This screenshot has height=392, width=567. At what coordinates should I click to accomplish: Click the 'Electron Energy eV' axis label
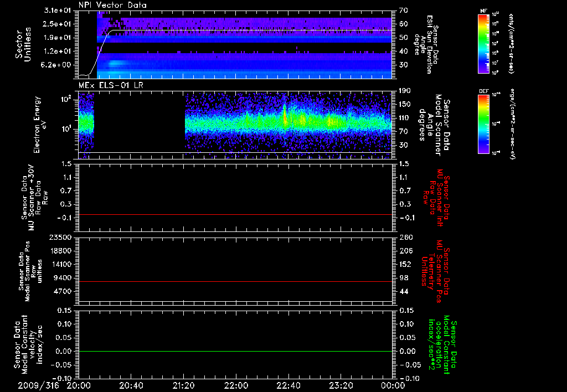(40, 125)
